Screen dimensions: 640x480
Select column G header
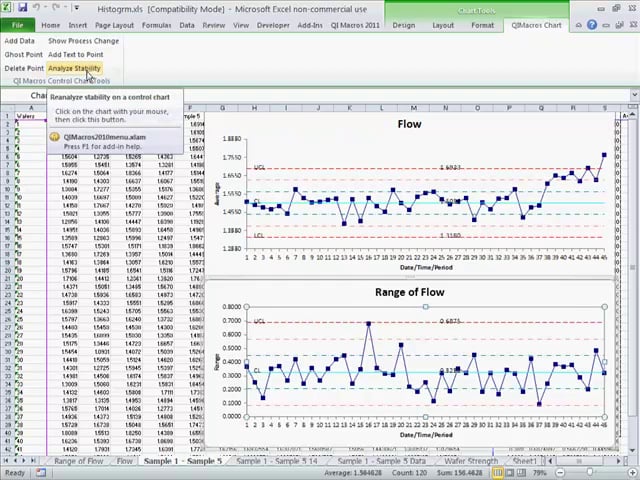click(x=222, y=108)
